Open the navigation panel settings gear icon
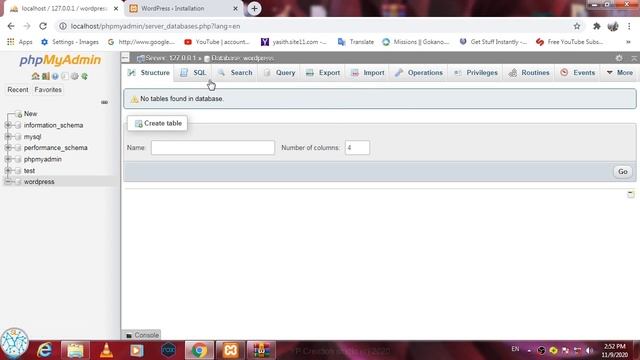 coord(75,76)
